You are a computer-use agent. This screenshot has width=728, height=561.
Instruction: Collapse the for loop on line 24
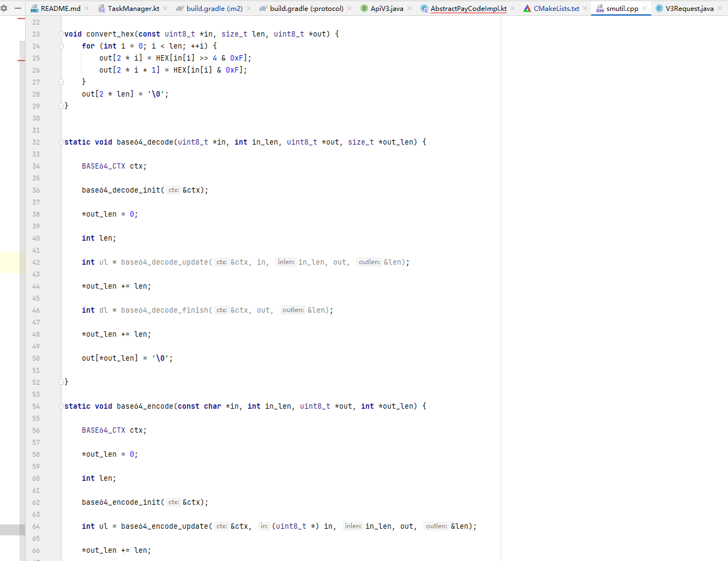[61, 46]
